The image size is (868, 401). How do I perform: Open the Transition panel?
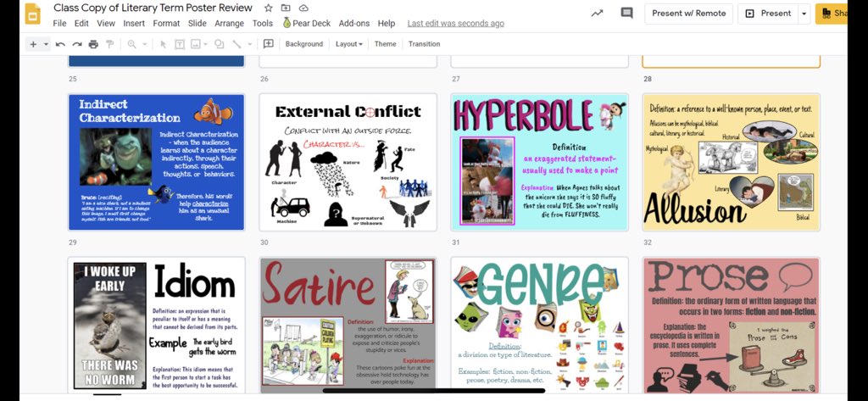424,44
